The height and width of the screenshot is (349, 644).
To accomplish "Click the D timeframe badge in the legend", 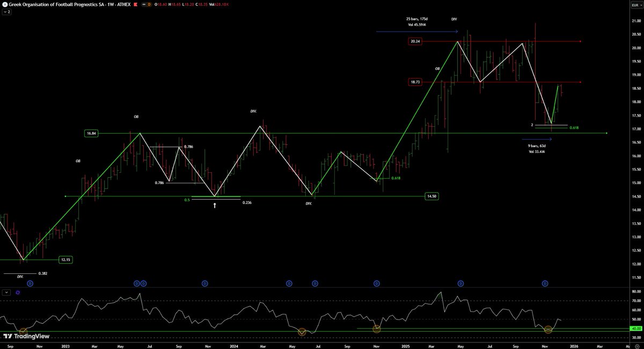I will [x=149, y=4].
